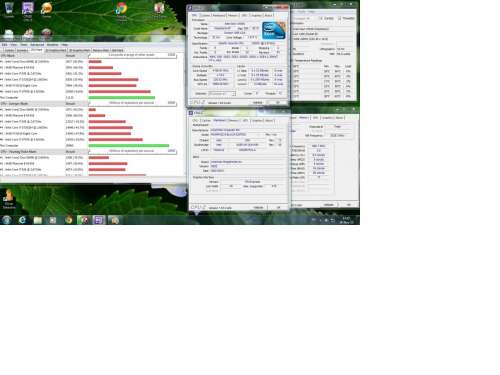Select the CPU - Floating Point Math header row
This screenshot has height=375, width=500.
(x=44, y=152)
